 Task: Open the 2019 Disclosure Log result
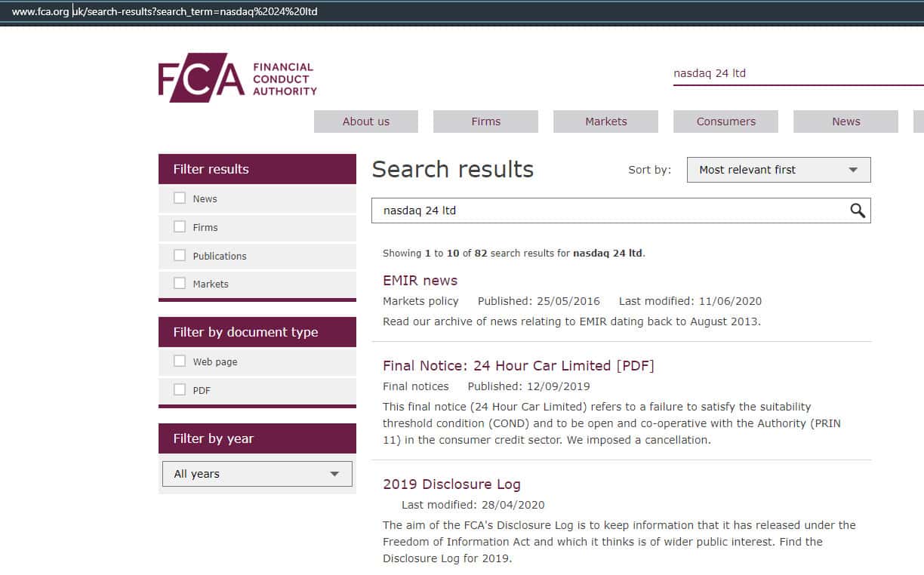451,484
